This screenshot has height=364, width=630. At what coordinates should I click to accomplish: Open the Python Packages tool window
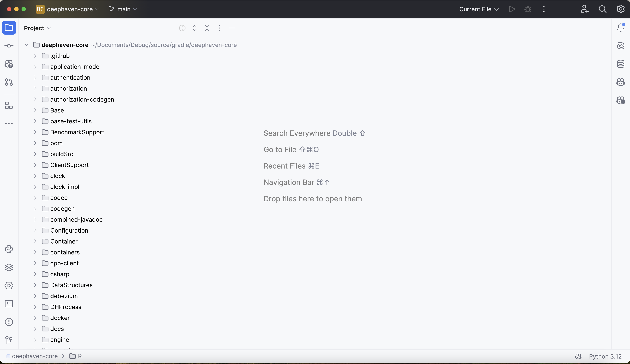coord(9,267)
